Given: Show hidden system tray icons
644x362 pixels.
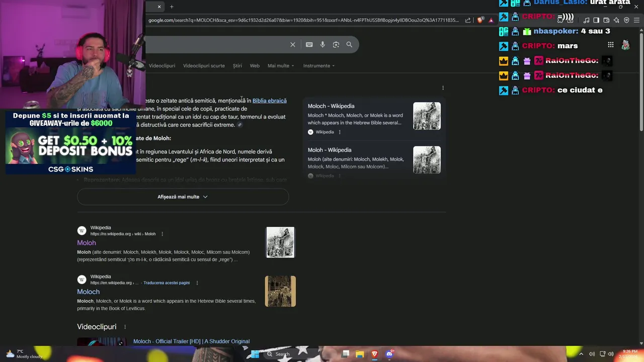Looking at the screenshot, I should (x=582, y=354).
